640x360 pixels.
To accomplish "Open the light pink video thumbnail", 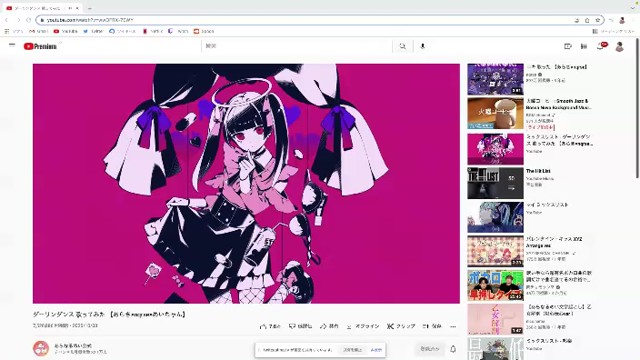I will [495, 319].
